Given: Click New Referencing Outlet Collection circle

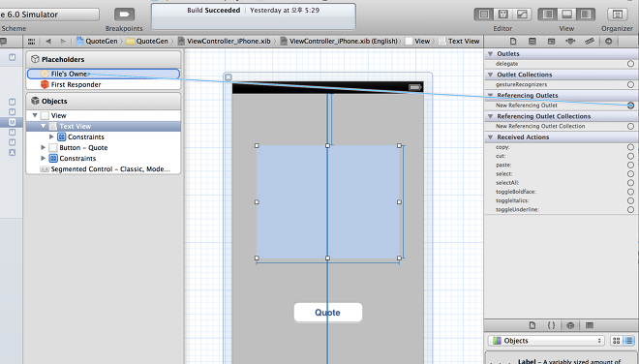Looking at the screenshot, I should 630,127.
